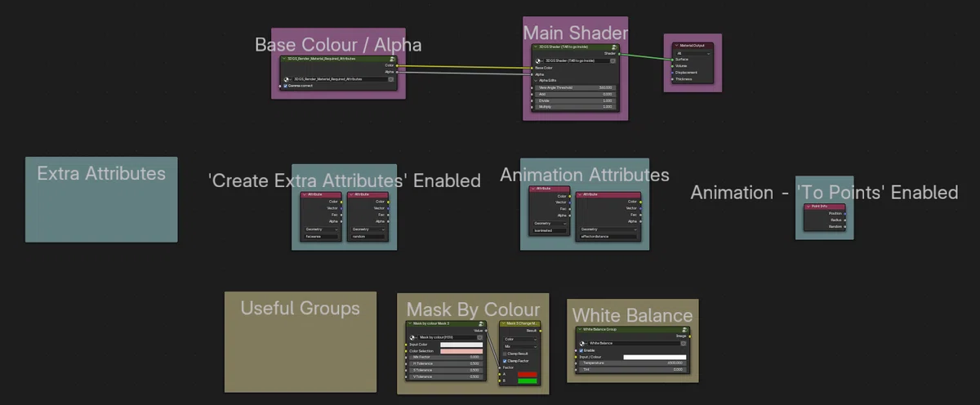The image size is (980, 405).
Task: Collapse the Alpha Edits panel in the 3DGS Shader node
Action: click(536, 81)
